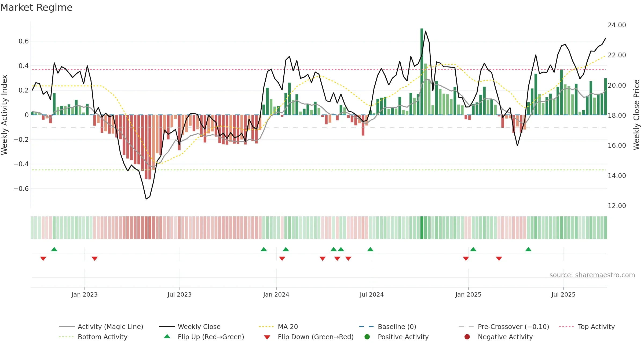Click the 0.6 activity axis tick label
Image resolution: width=644 pixels, height=362 pixels.
point(24,41)
